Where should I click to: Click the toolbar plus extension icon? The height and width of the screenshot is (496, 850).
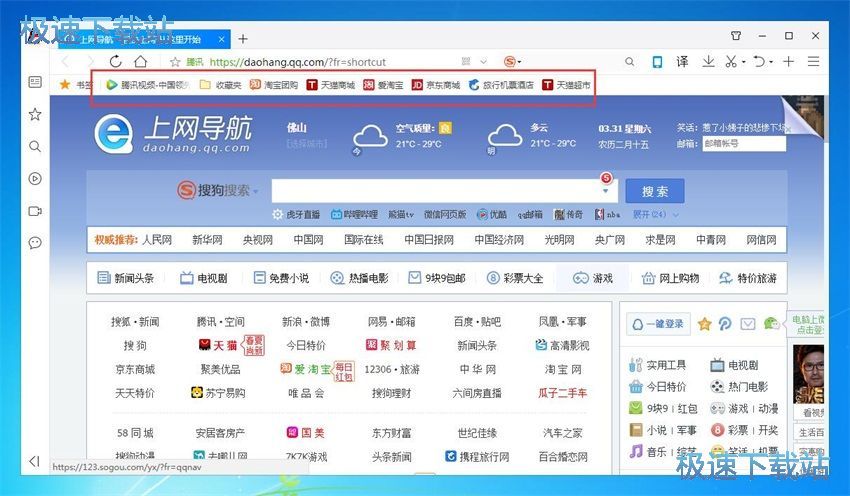pyautogui.click(x=788, y=61)
